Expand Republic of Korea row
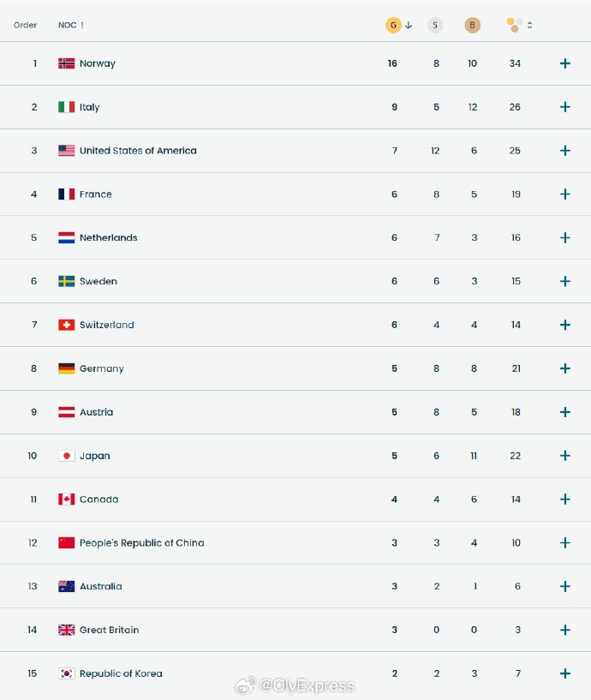Screen dimensions: 591x700 pyautogui.click(x=565, y=673)
